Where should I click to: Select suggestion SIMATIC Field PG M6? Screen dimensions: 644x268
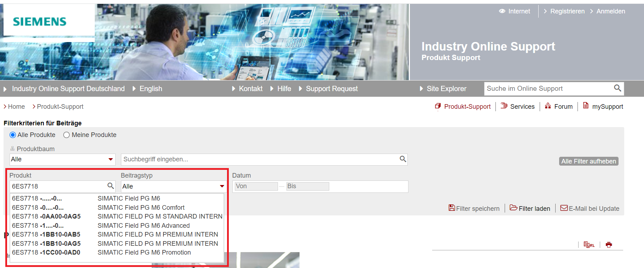point(117,198)
